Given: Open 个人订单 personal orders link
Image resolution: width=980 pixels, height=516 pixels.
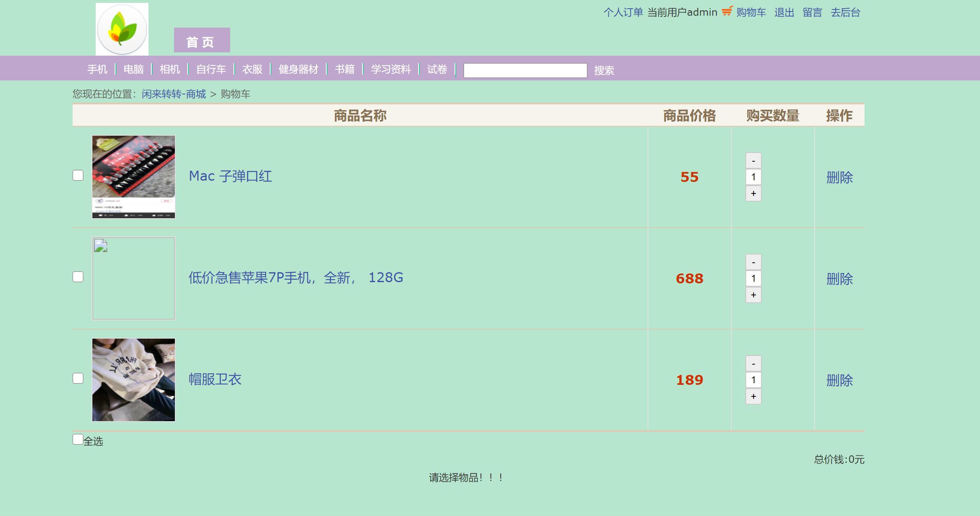Looking at the screenshot, I should (x=623, y=12).
